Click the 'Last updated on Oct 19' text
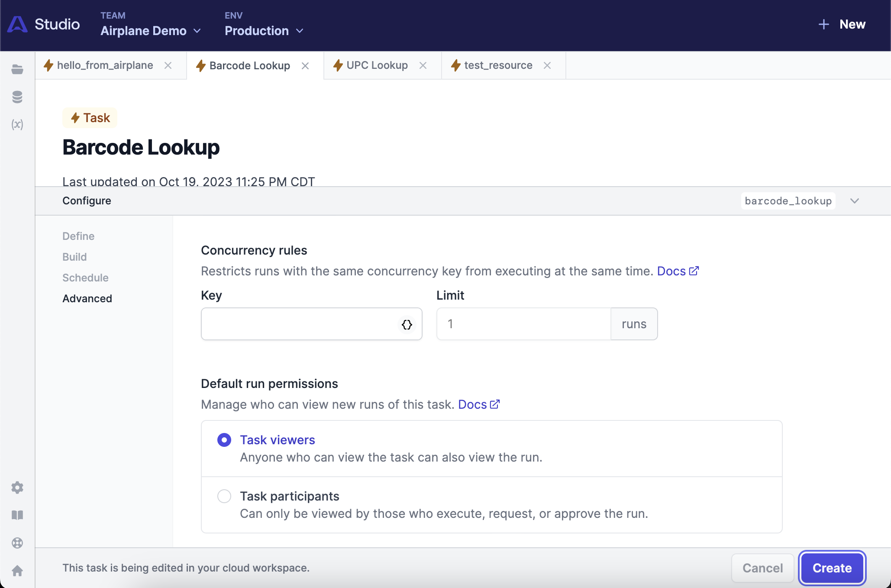 coord(189,181)
